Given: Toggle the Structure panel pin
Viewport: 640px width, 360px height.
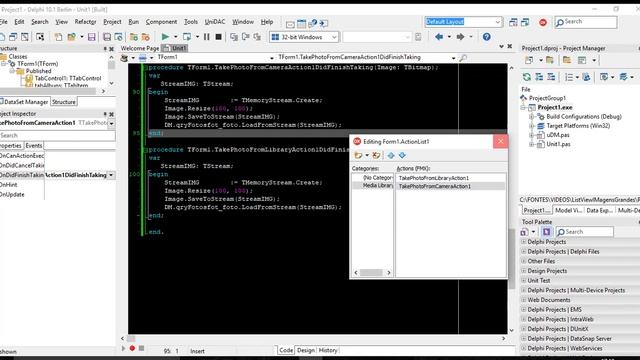Looking at the screenshot, I should click(x=105, y=49).
